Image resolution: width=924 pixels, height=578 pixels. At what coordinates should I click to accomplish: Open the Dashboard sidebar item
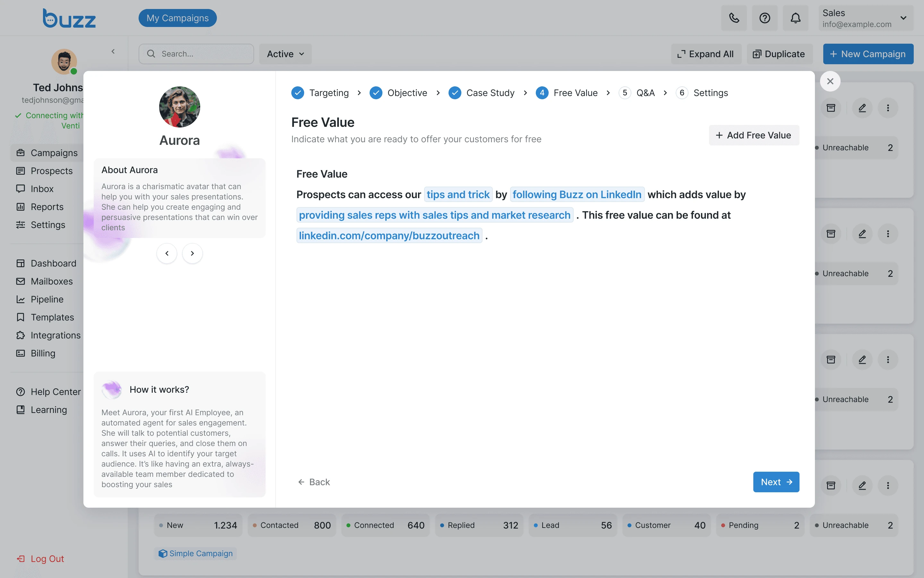point(46,263)
